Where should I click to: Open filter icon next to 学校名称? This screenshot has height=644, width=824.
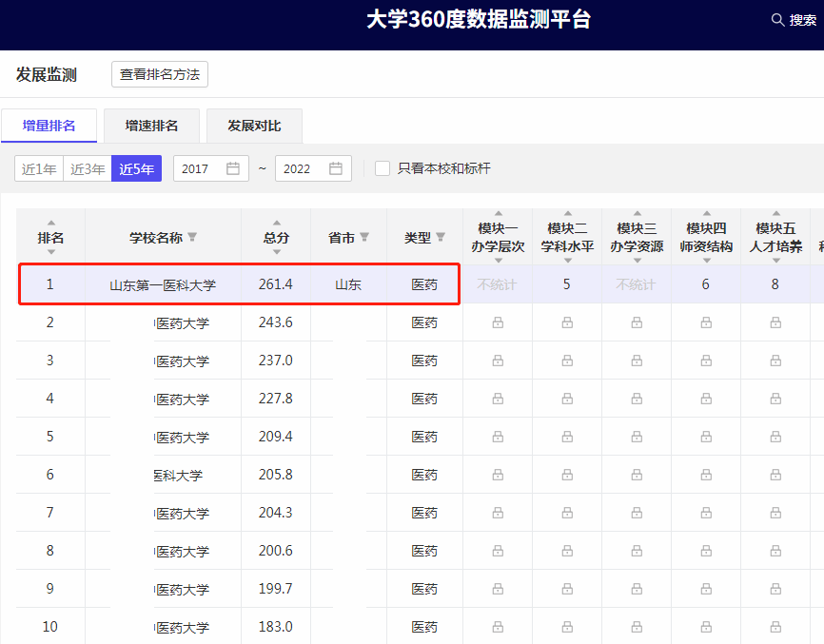click(x=192, y=238)
